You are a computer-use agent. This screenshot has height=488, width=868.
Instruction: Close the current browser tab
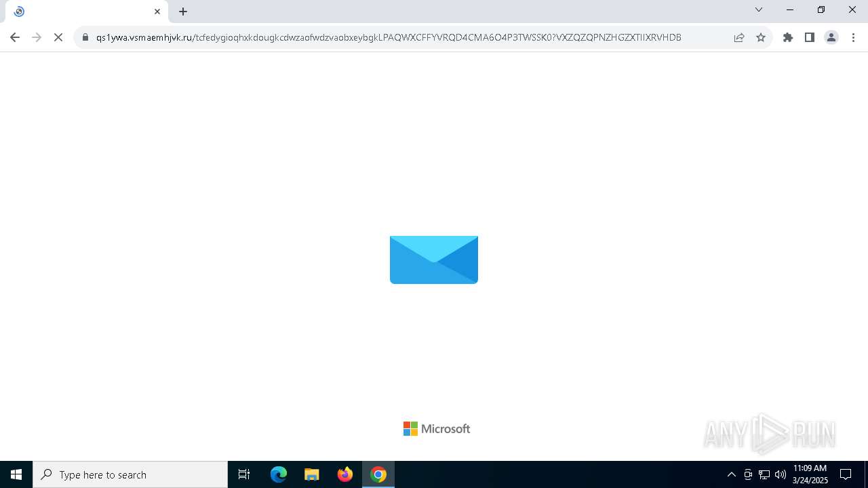click(x=157, y=12)
